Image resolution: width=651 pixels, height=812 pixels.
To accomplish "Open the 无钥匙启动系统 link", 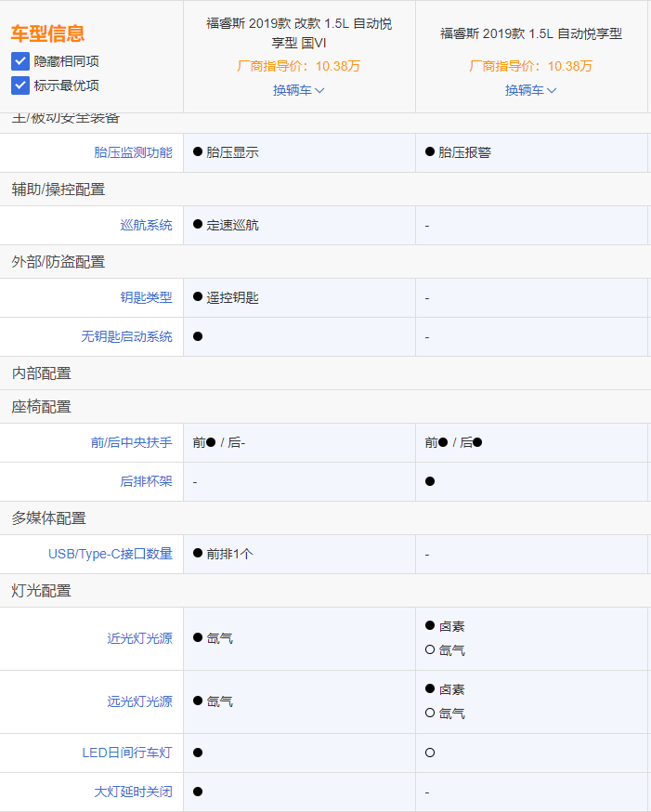I will click(126, 336).
